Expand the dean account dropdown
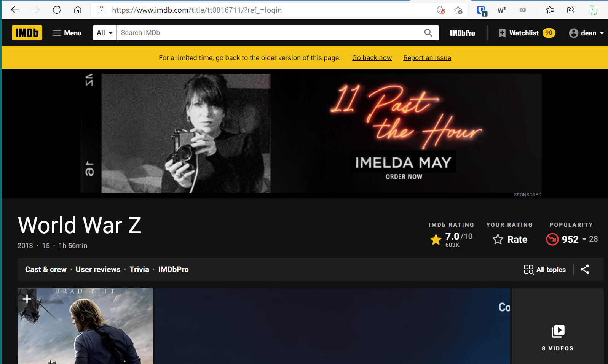This screenshot has width=608, height=364. coord(586,33)
